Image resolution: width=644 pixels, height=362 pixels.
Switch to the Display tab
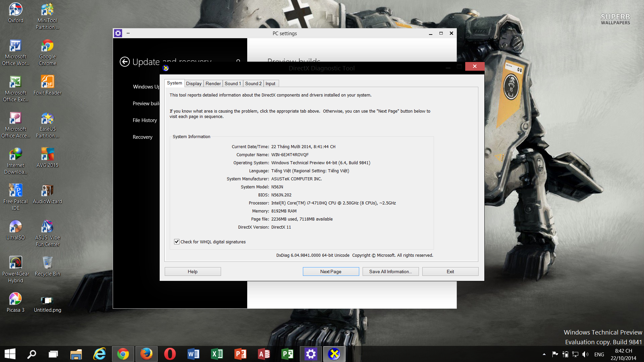pyautogui.click(x=194, y=83)
